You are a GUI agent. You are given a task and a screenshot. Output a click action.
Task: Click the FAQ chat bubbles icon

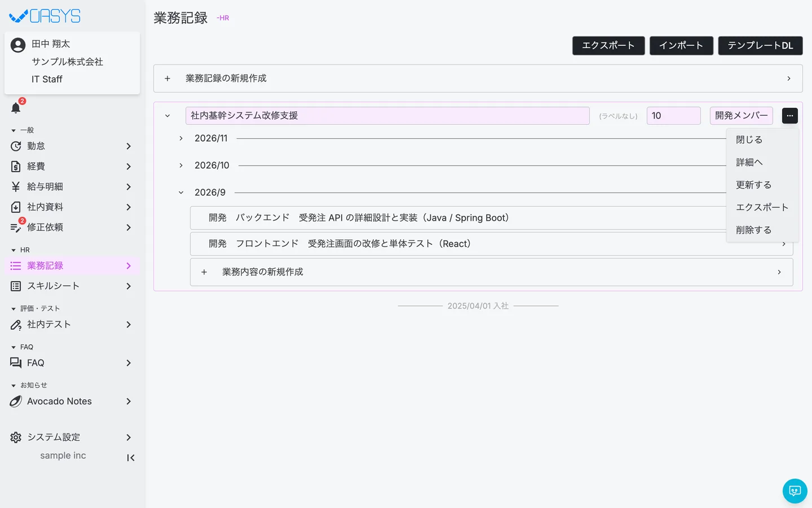(x=16, y=363)
